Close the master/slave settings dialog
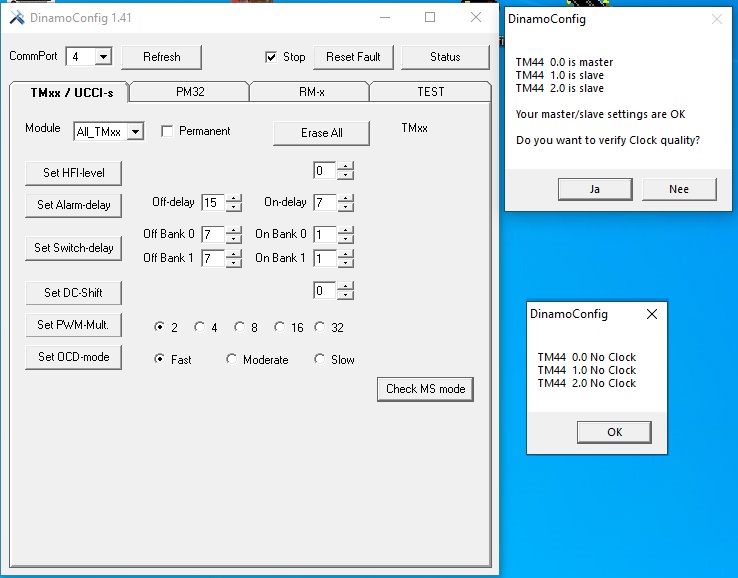738x578 pixels. [x=716, y=19]
